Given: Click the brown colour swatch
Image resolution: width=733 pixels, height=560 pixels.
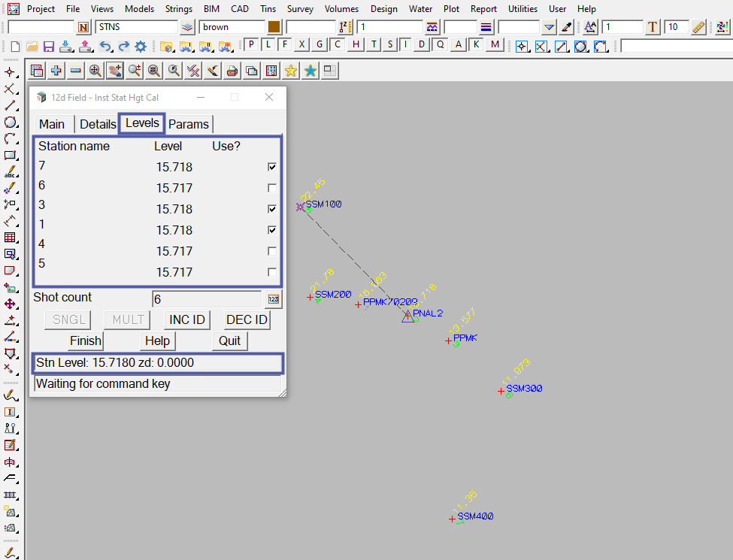Looking at the screenshot, I should [x=274, y=27].
